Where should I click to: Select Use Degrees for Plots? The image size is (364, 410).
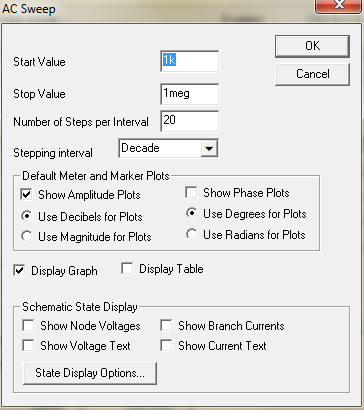coord(191,214)
